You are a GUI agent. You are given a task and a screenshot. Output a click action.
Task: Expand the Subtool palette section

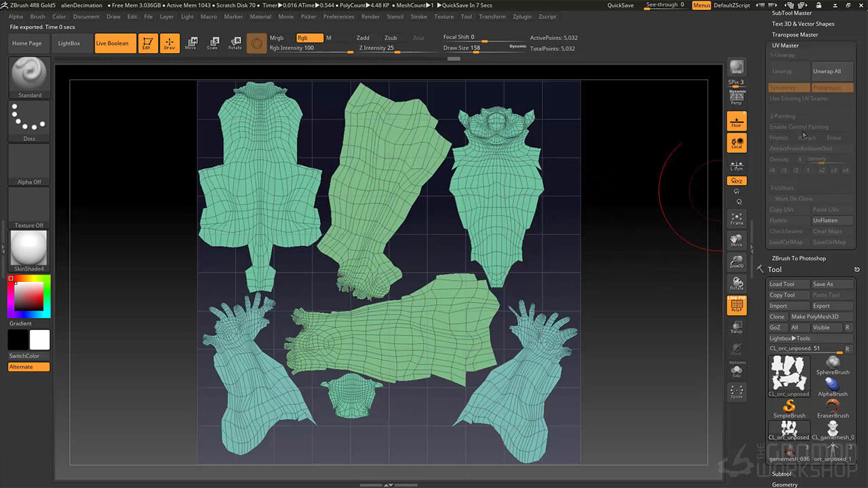(781, 474)
